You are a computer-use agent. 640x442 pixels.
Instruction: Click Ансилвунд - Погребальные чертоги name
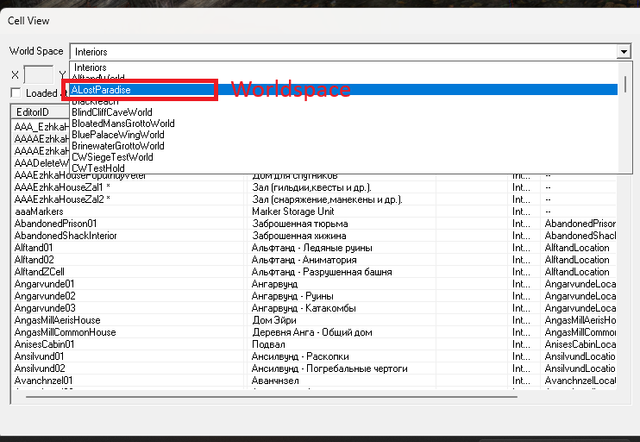point(329,368)
